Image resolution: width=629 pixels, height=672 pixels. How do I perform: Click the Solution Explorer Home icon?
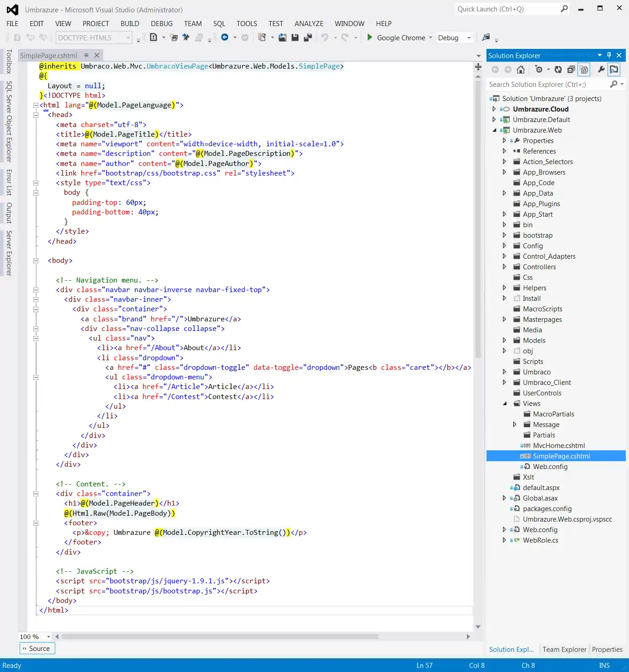pyautogui.click(x=520, y=69)
